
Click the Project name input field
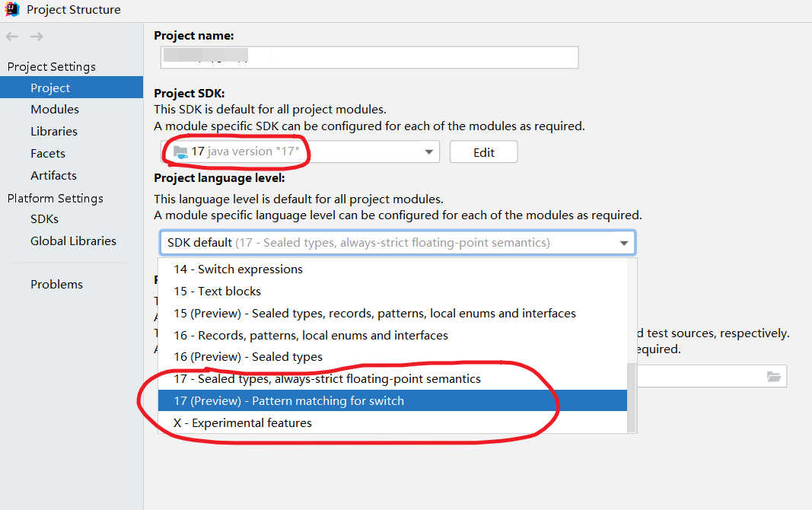point(370,58)
